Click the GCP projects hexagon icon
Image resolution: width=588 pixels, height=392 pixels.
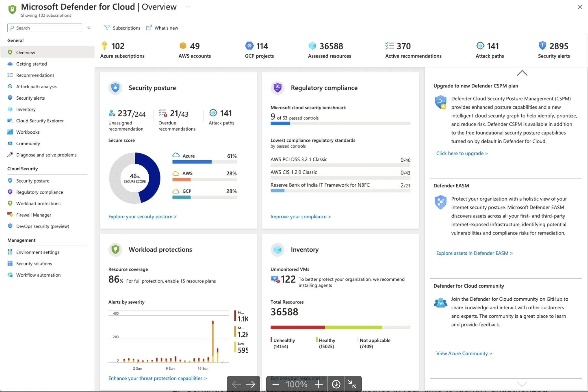click(x=250, y=46)
